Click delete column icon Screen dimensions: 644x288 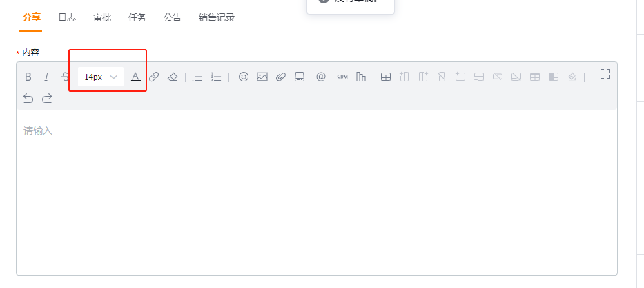pos(442,77)
